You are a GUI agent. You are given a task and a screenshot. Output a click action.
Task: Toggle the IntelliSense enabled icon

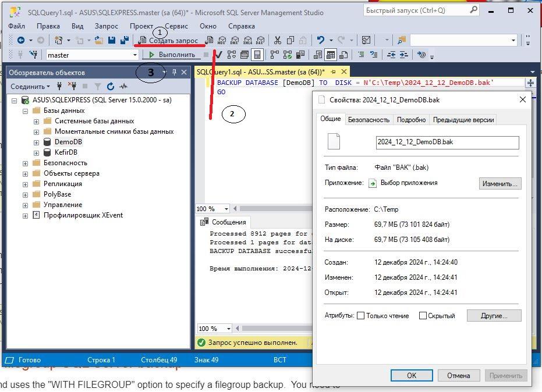point(257,55)
